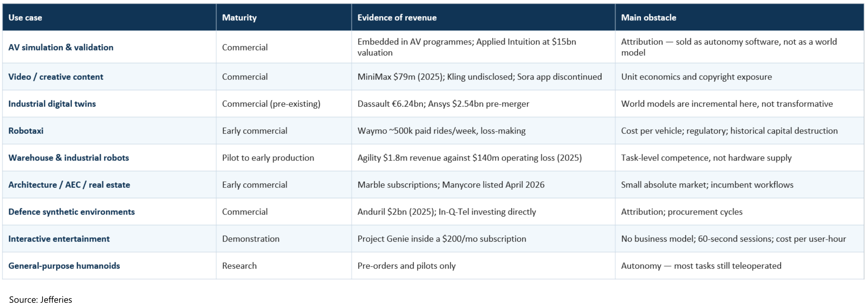Viewport: 868px width, 307px height.
Task: Click 'Cost per vehicle; regulatory' obstacle cell
Action: pyautogui.click(x=740, y=131)
